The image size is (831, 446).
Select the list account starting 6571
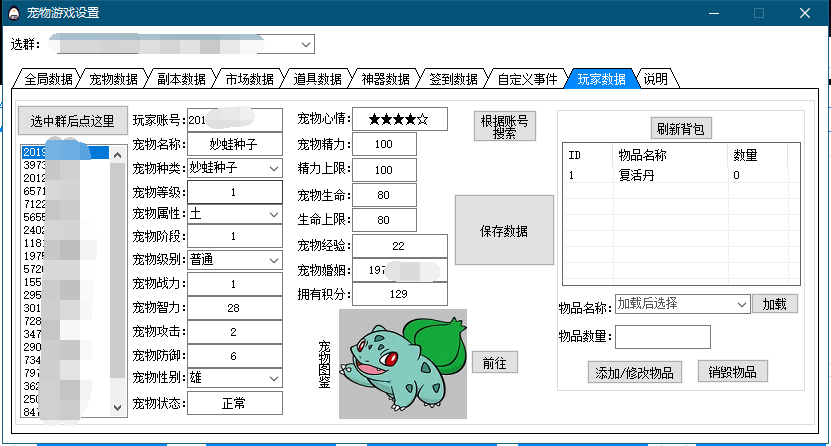(x=65, y=191)
